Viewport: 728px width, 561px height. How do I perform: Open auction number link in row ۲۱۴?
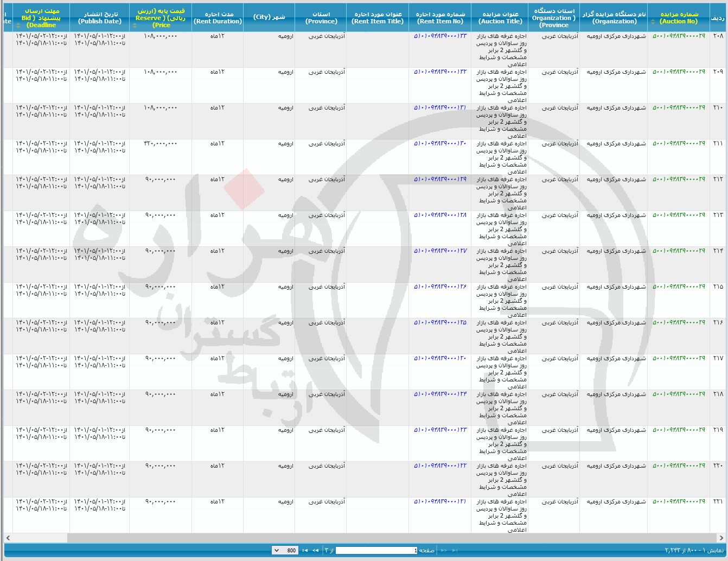click(679, 251)
